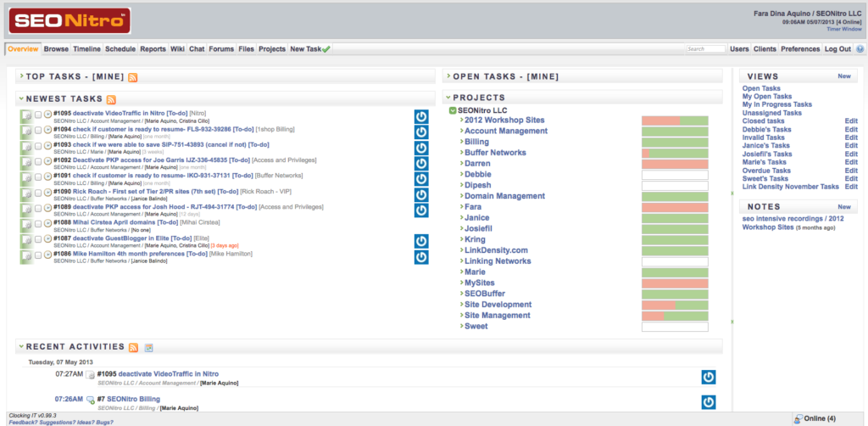Click the blue power icon for task #1093
Image resolution: width=868 pixels, height=426 pixels.
(x=421, y=148)
